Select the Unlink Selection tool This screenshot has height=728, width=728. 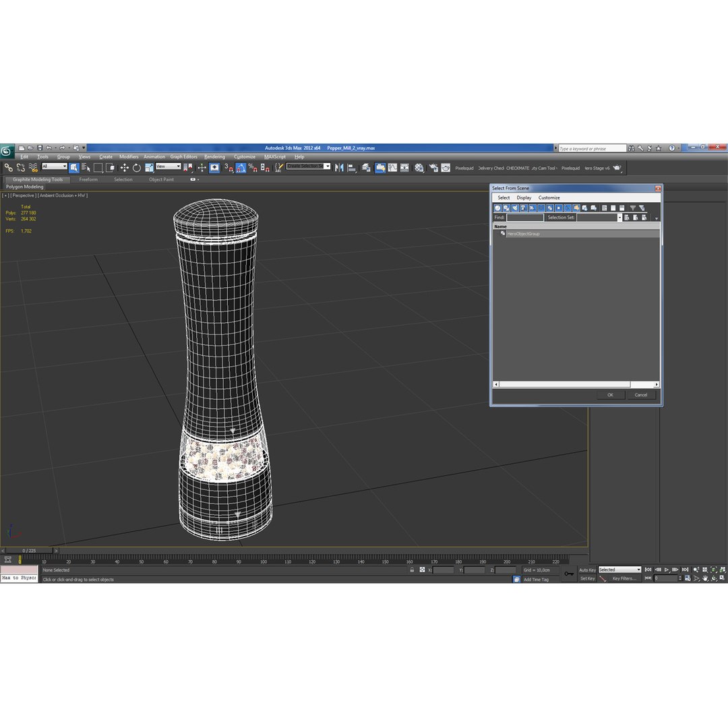tap(21, 168)
